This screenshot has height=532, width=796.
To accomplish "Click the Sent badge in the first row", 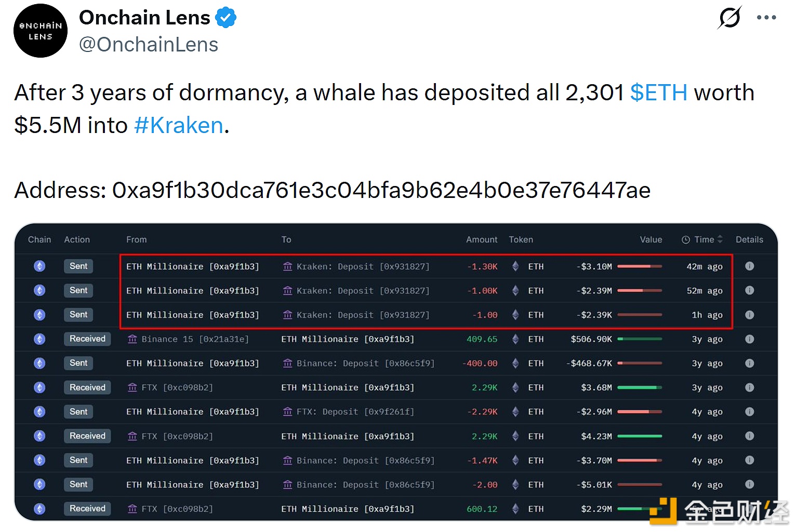I will (78, 266).
